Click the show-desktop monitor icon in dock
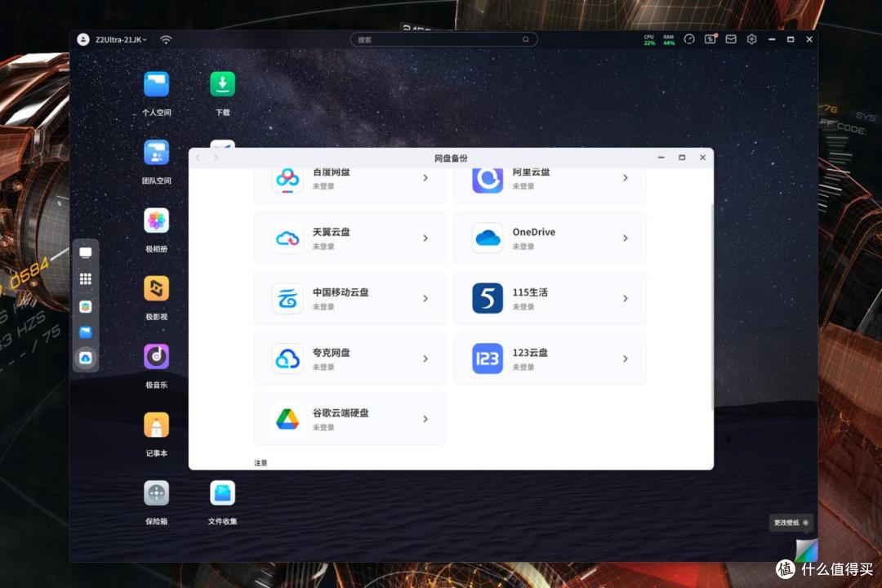The width and height of the screenshot is (882, 588). point(86,252)
